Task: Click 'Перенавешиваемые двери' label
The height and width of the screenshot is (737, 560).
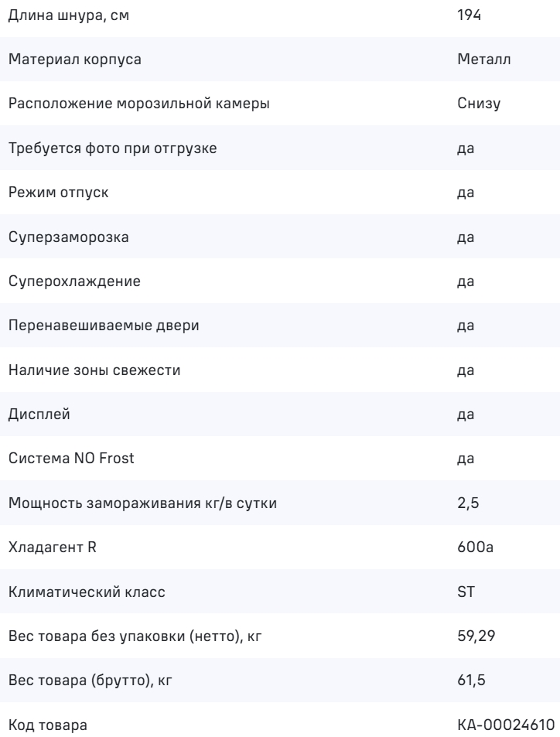Action: [x=104, y=326]
